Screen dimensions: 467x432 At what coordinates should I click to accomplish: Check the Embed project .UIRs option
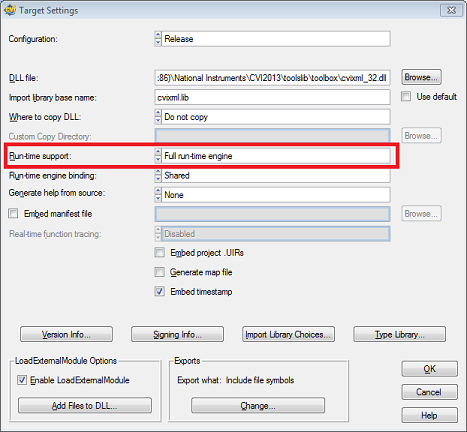click(x=159, y=253)
